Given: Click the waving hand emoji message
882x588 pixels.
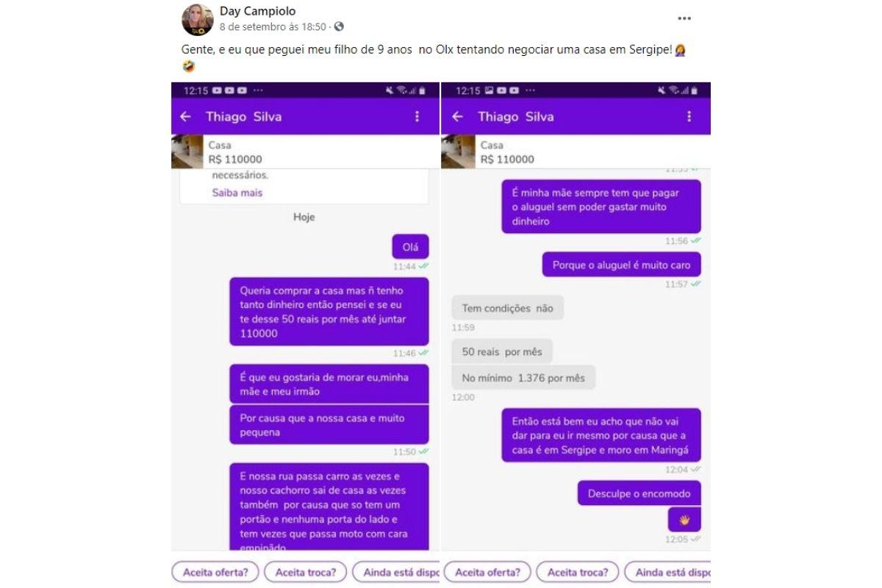Looking at the screenshot, I should pos(684,520).
